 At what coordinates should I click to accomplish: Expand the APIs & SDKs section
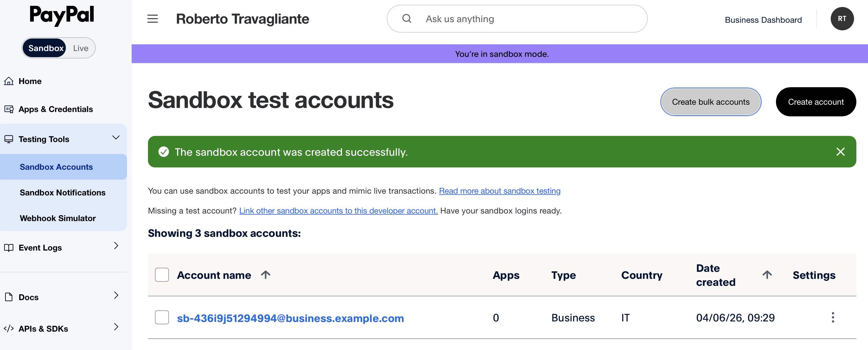[116, 327]
